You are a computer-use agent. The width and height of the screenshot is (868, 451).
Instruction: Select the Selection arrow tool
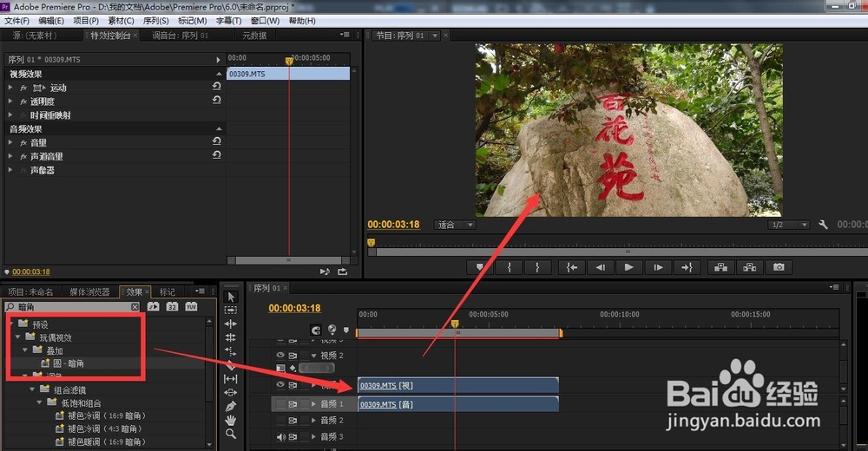point(231,297)
